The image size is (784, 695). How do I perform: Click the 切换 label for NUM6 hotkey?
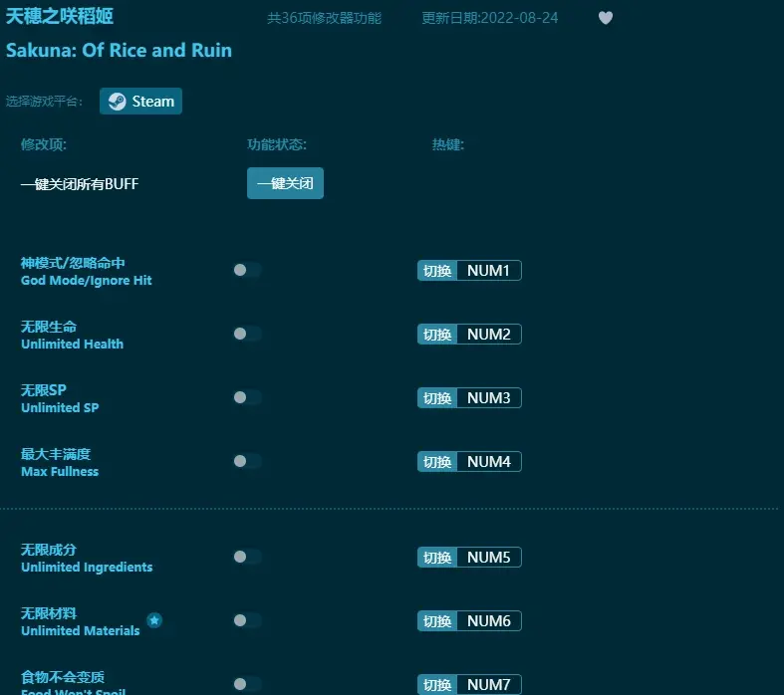(x=437, y=621)
